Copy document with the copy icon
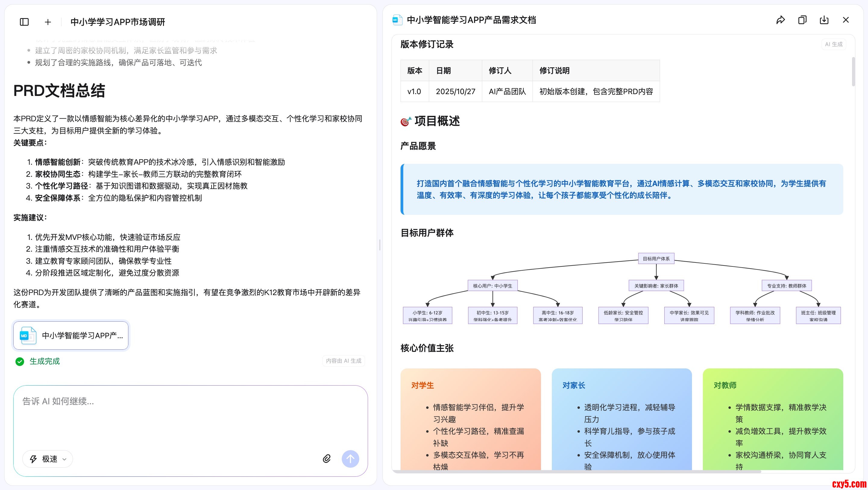Screen dimensions: 868x490 (802, 20)
